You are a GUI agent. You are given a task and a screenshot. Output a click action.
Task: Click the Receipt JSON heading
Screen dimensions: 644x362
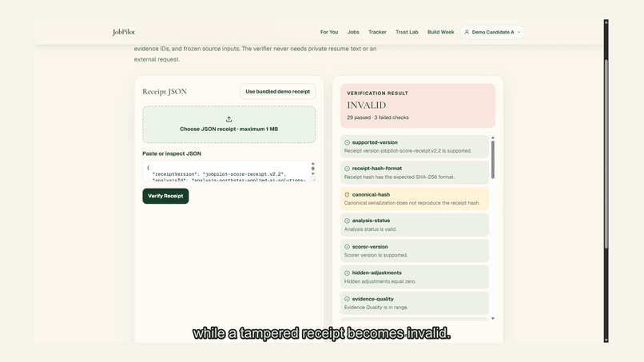point(165,92)
